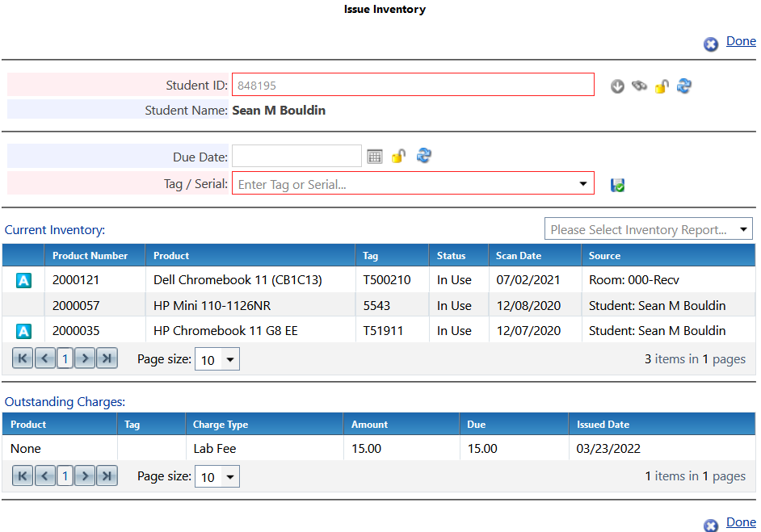Toggle the padlock icon next to Student ID
This screenshot has height=532, width=761.
(x=662, y=86)
